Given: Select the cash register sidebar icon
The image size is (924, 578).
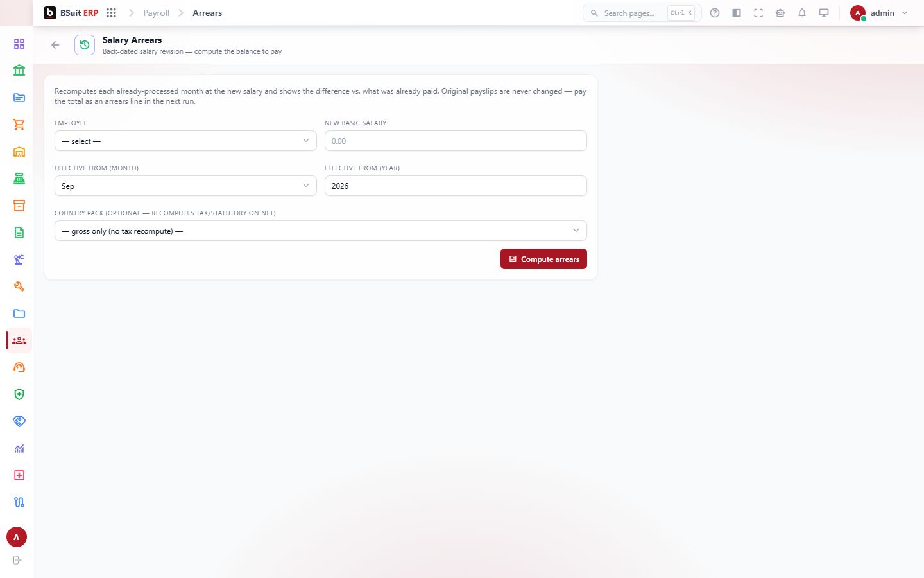Looking at the screenshot, I should coord(19,179).
